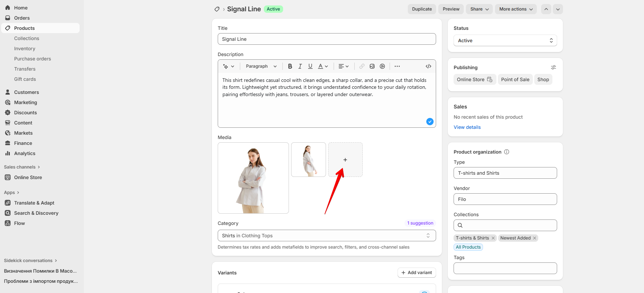
Task: Open the Category selector for Shirts
Action: [x=326, y=235]
